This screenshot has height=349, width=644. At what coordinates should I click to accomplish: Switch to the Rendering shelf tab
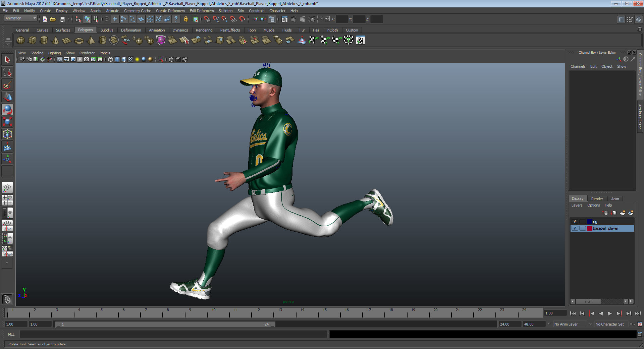point(204,30)
